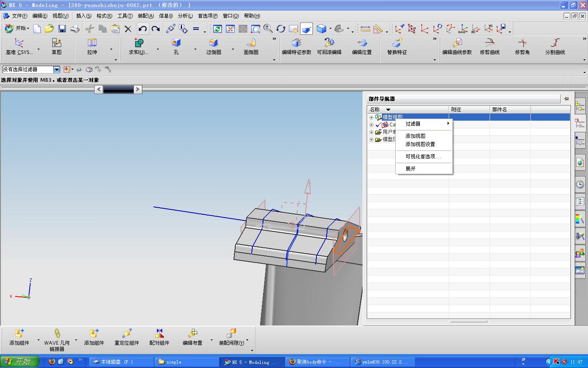This screenshot has width=588, height=368.
Task: Click Mate Component (配对组件)
Action: point(159,338)
